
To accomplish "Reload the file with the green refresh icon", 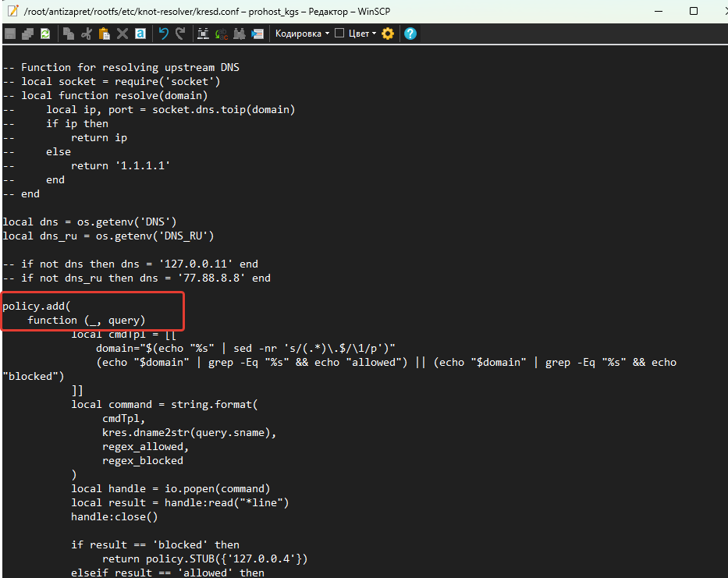I will (x=45, y=34).
